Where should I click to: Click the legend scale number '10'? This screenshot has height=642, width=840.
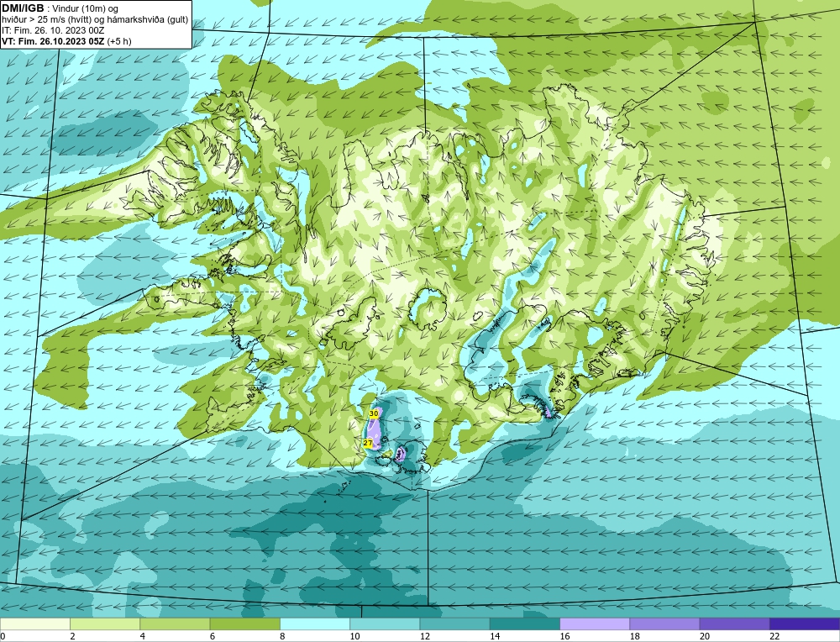pyautogui.click(x=354, y=636)
